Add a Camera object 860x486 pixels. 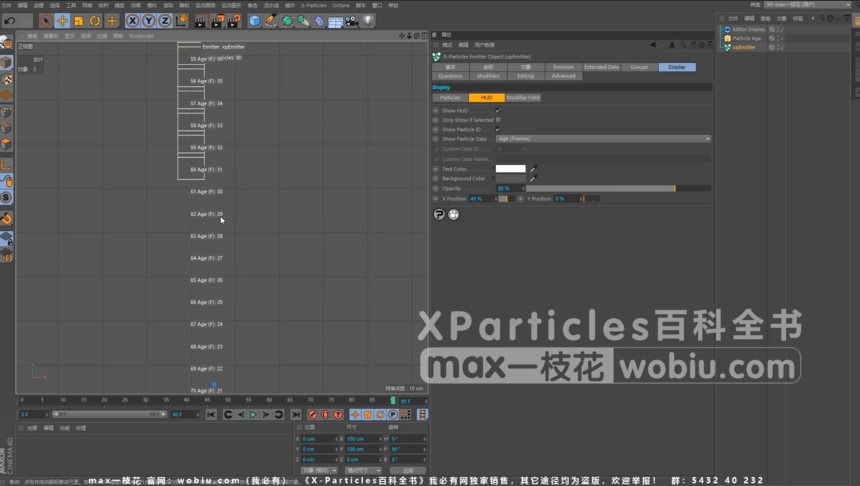(x=352, y=21)
